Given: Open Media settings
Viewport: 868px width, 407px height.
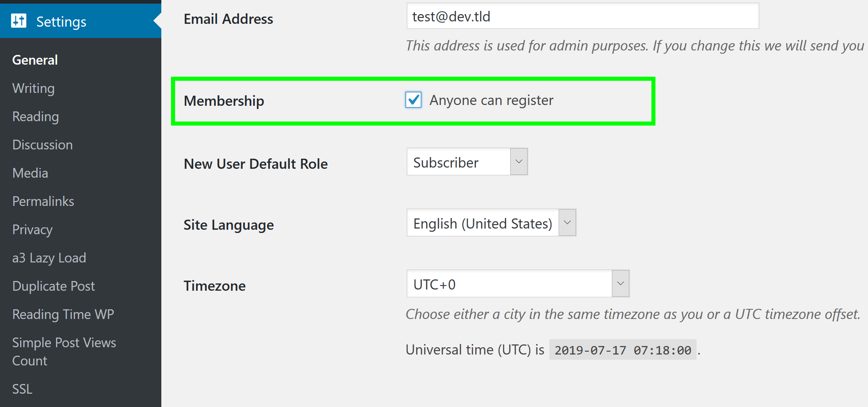Looking at the screenshot, I should click(x=30, y=173).
